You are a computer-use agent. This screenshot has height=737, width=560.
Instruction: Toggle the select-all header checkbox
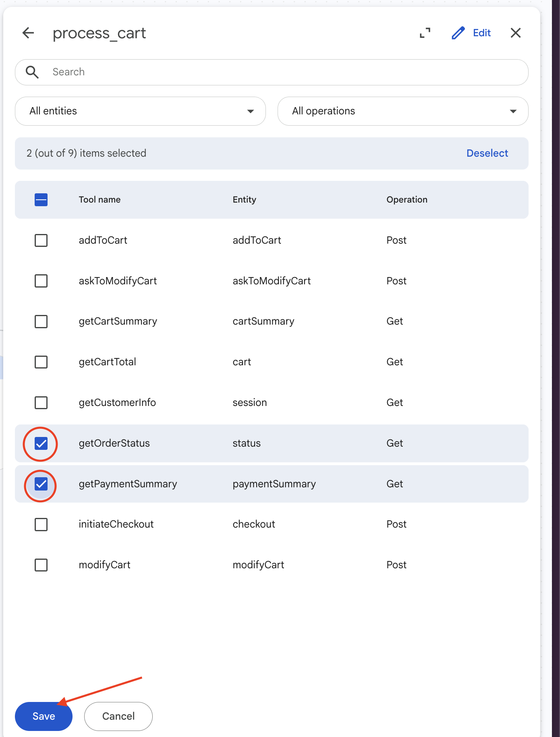tap(41, 200)
